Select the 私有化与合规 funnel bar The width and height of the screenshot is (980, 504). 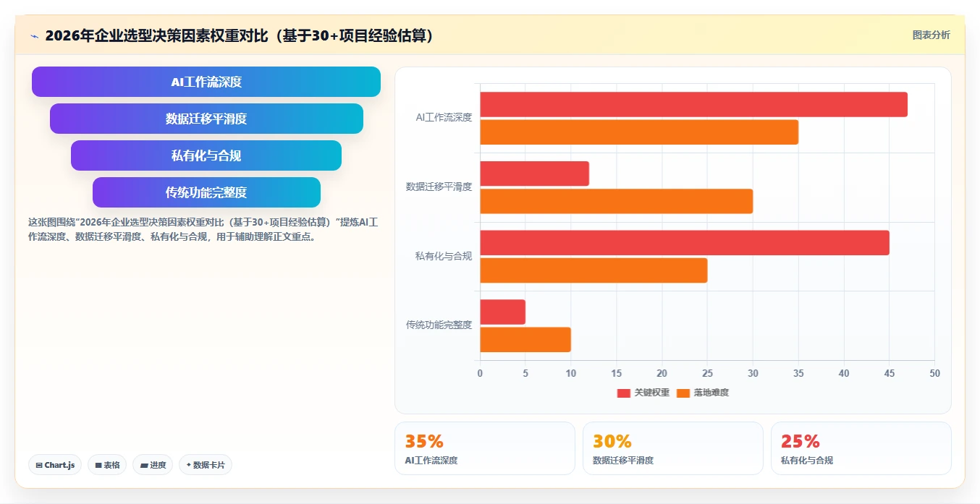pyautogui.click(x=206, y=155)
